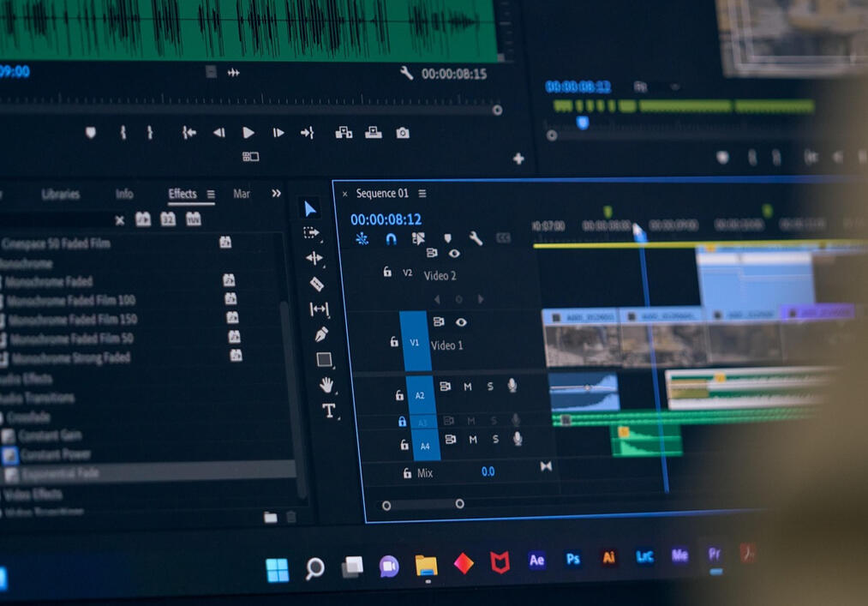Switch to the Effects tab
This screenshot has width=868, height=606.
183,194
